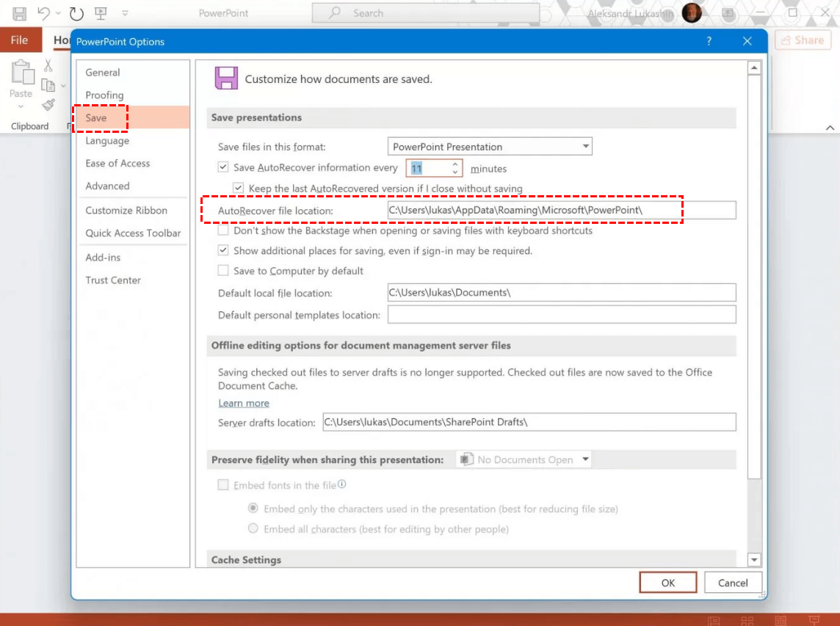Open the Paste options arrow below Paste
The height and width of the screenshot is (626, 840).
click(21, 106)
